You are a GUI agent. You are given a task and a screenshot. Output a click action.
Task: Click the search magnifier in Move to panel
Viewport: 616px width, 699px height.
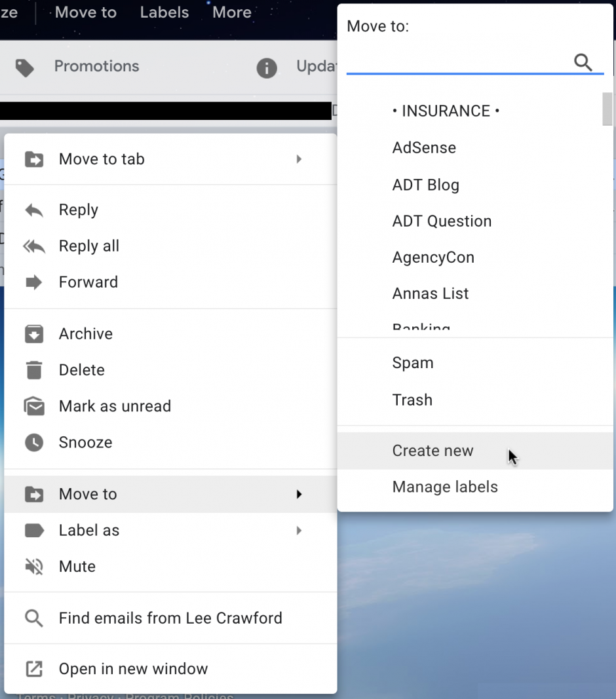click(x=583, y=62)
